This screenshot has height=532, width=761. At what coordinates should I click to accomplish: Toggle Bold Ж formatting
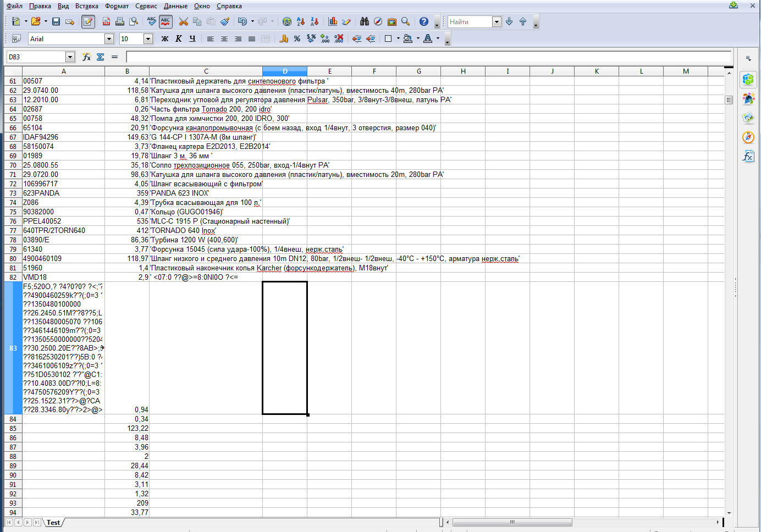pos(165,38)
